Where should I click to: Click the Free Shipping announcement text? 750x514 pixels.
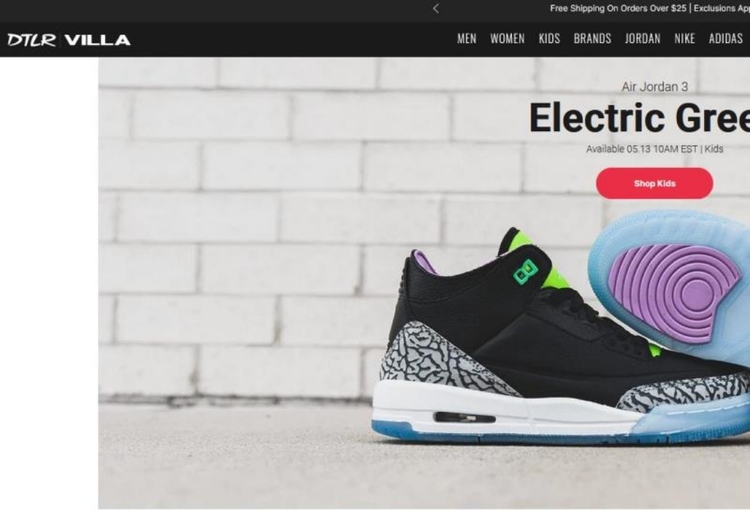pos(618,8)
